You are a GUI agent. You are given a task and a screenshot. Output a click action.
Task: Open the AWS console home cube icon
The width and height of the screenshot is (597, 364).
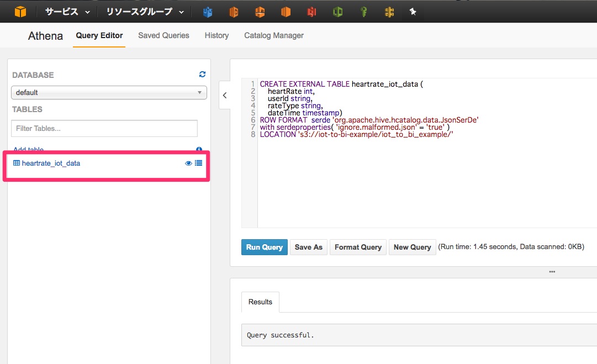[20, 12]
